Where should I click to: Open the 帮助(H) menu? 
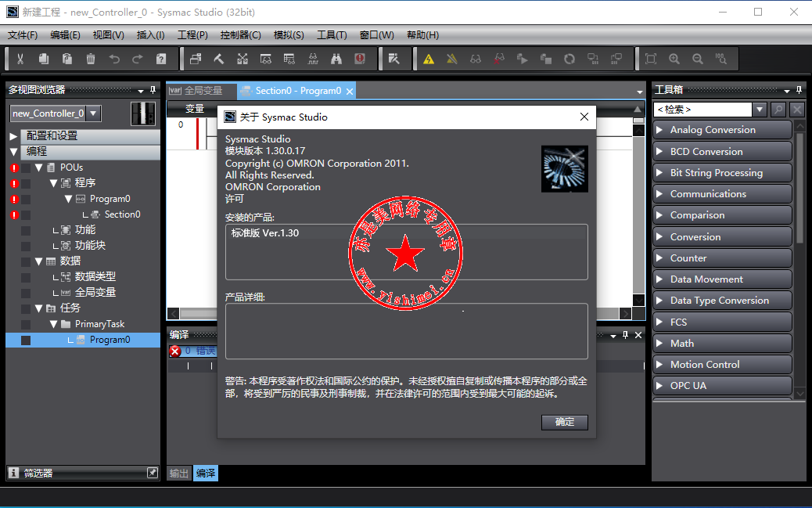[x=422, y=34]
